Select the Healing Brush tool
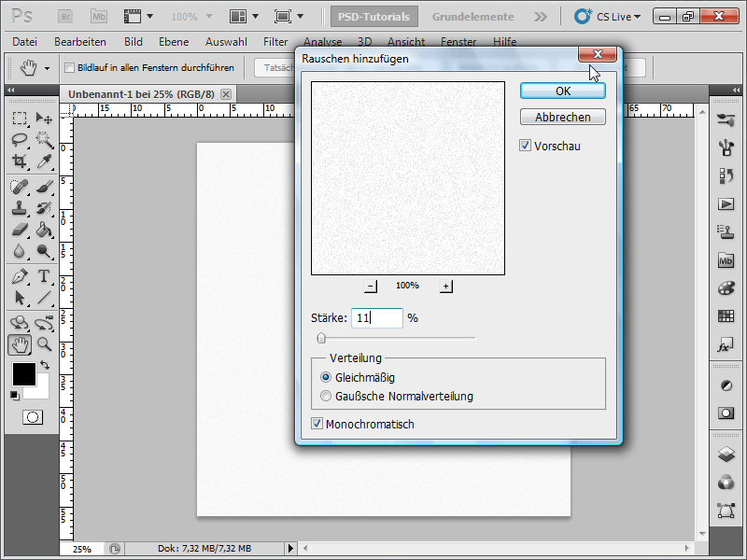Image resolution: width=747 pixels, height=560 pixels. 20,187
